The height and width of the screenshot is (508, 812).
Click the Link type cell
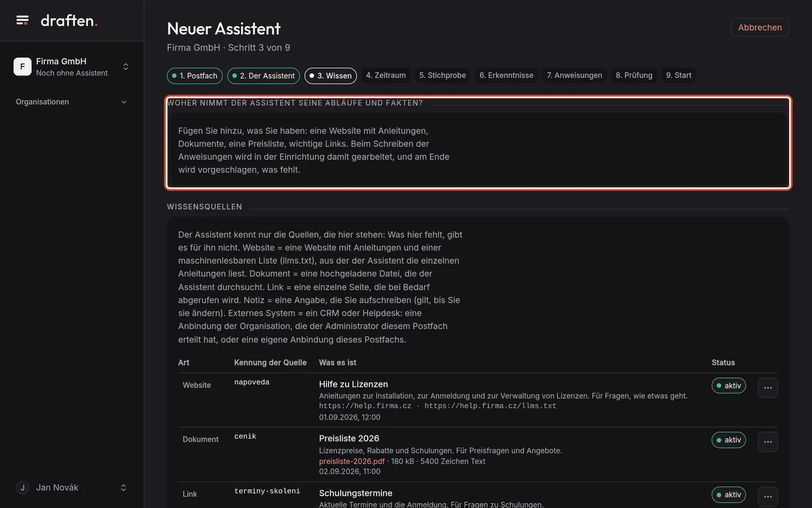coord(190,494)
